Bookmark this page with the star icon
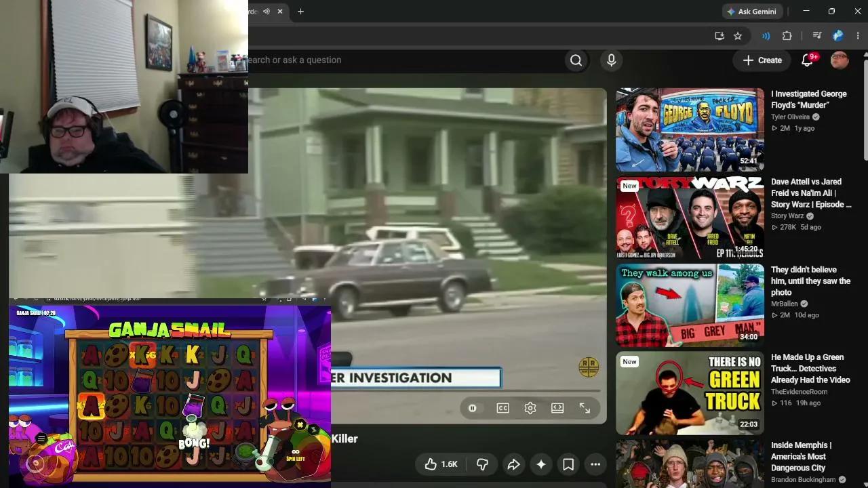Screen dimensions: 868x488 (x=738, y=36)
